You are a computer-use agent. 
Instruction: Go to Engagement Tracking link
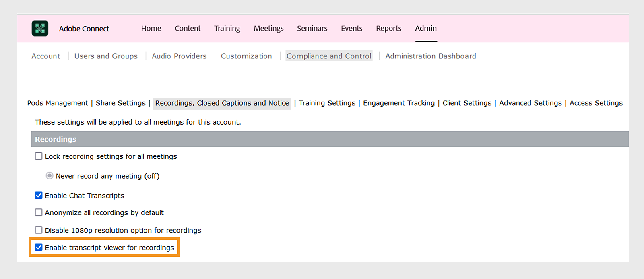[399, 103]
